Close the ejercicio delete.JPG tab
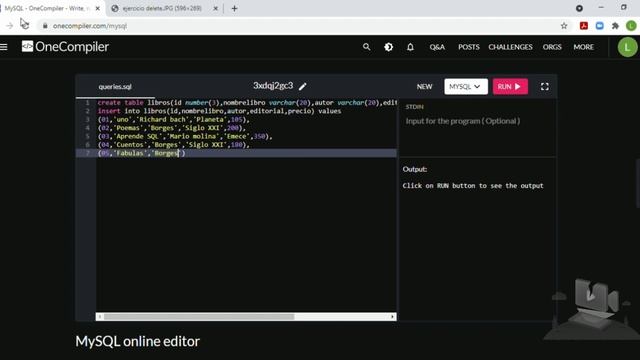This screenshot has width=640, height=360. tap(216, 8)
